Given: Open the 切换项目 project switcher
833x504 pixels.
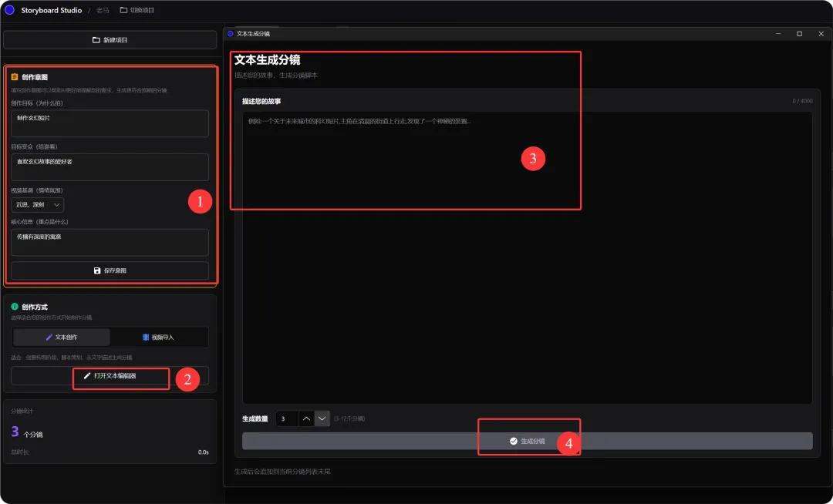Looking at the screenshot, I should coord(137,10).
